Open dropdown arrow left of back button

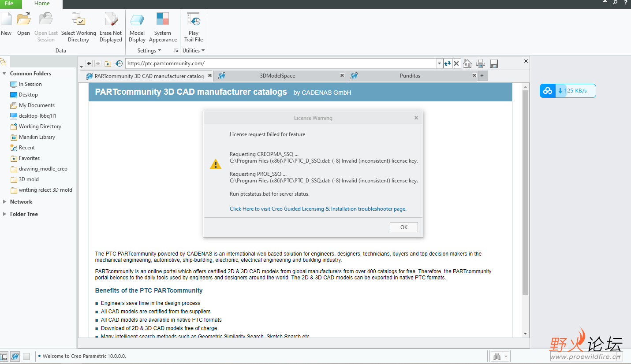point(82,67)
